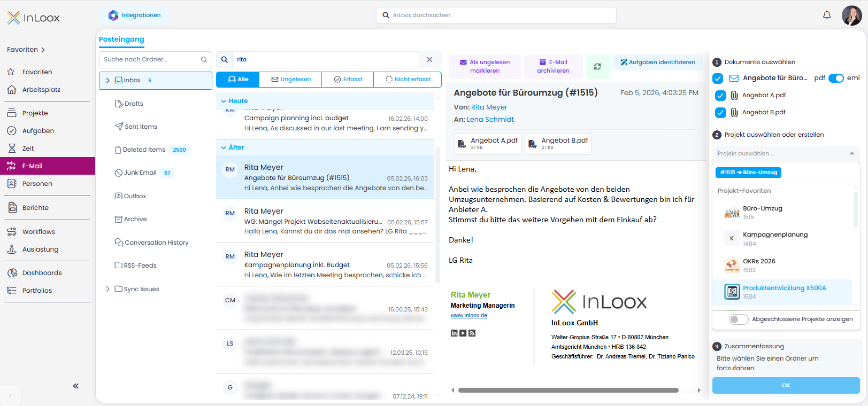Collapse the 'Heute' mail group
Screen dimensions: 868x406
[x=224, y=101]
